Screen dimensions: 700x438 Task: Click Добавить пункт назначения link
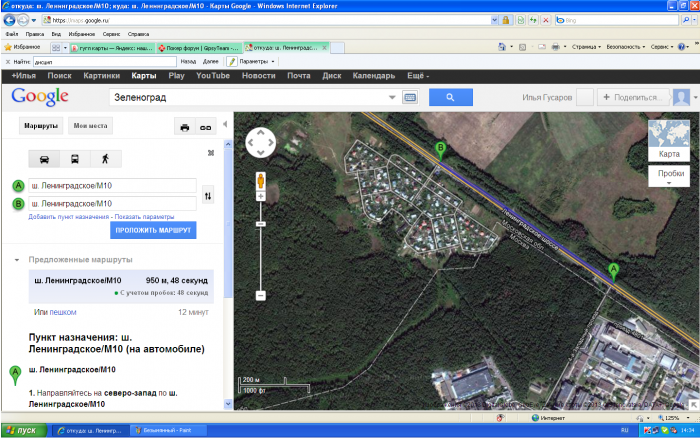(69, 217)
